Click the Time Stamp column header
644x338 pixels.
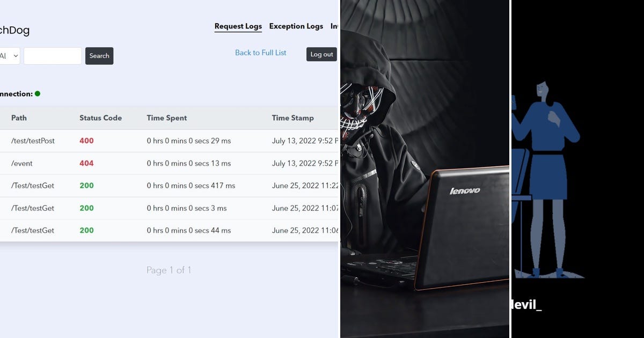[292, 118]
